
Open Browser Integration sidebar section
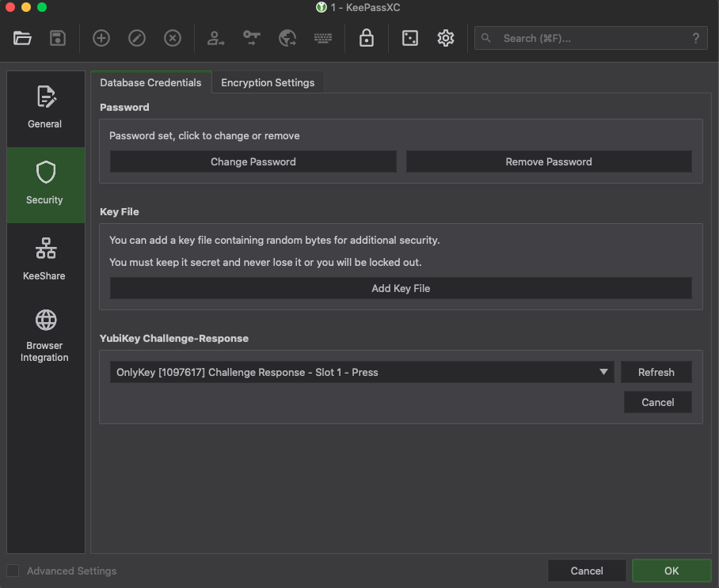(45, 336)
